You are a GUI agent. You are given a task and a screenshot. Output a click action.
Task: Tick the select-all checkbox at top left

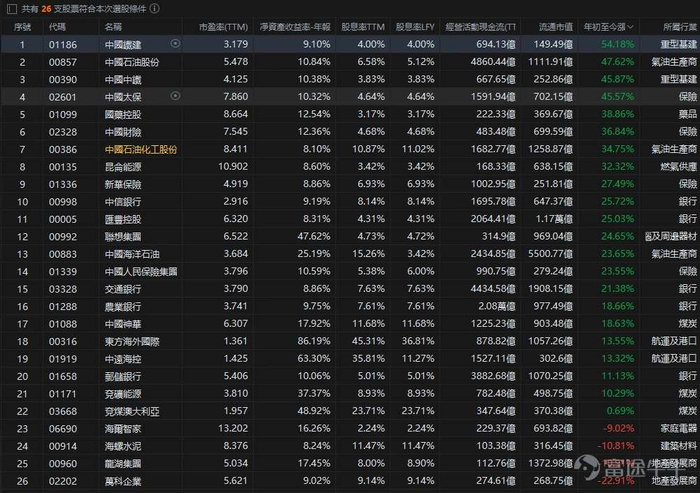tap(12, 8)
